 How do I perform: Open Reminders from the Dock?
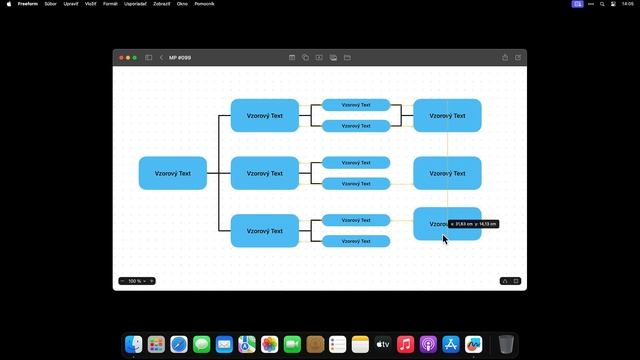(338, 344)
